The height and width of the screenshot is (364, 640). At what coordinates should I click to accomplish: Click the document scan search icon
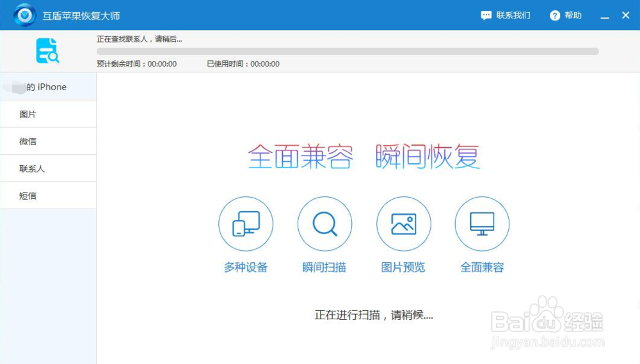point(47,51)
